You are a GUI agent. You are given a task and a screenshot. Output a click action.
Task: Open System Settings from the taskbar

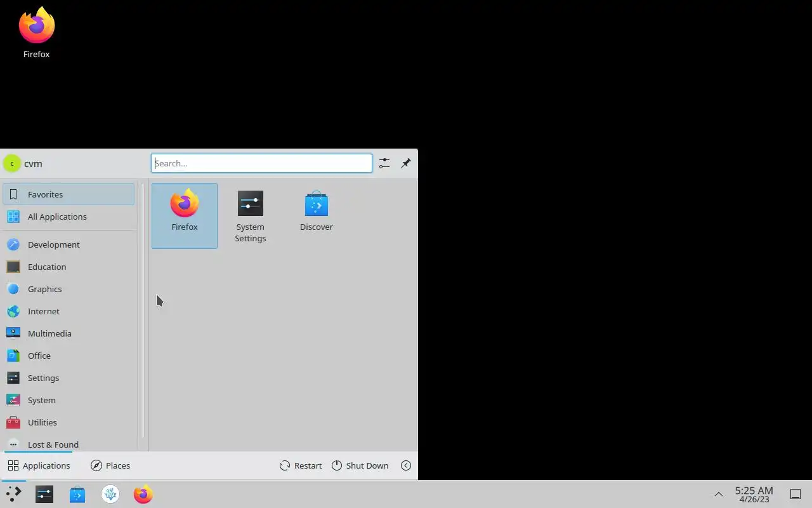point(44,494)
